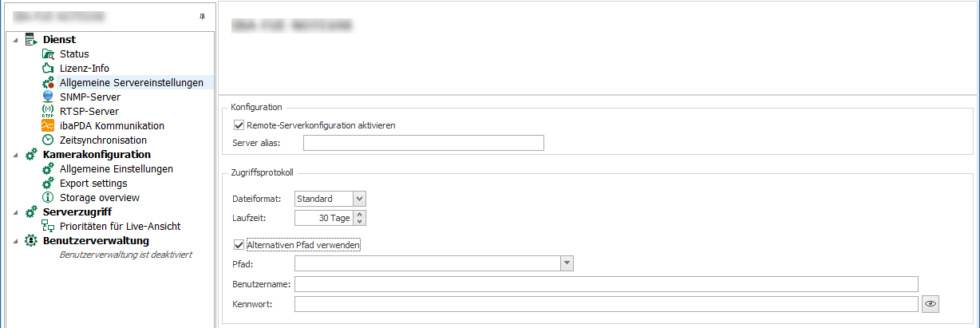Select Status in the tree

pyautogui.click(x=74, y=53)
